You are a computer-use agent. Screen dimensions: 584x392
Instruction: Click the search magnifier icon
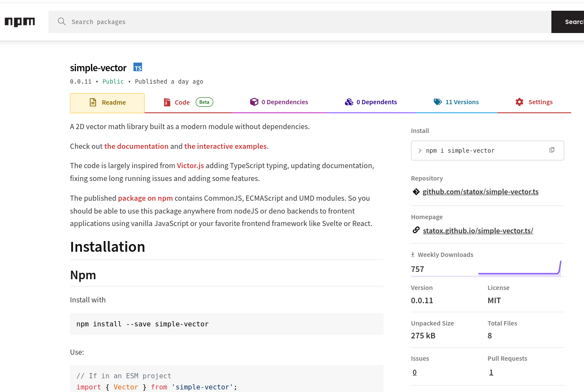pyautogui.click(x=62, y=21)
